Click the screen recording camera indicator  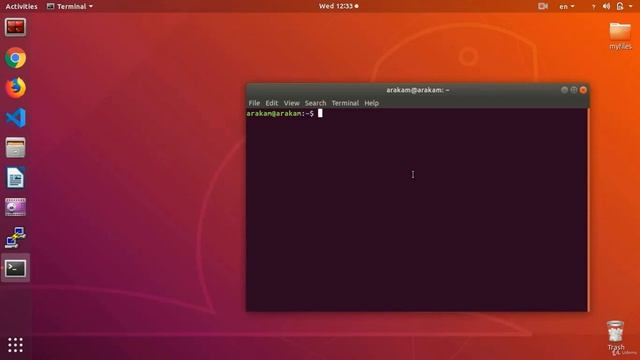(543, 6)
